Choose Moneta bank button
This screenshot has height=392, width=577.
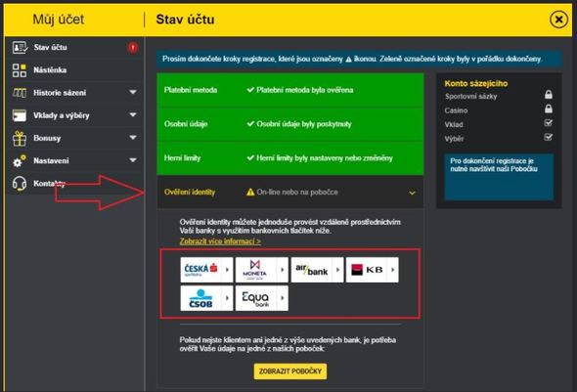point(262,270)
